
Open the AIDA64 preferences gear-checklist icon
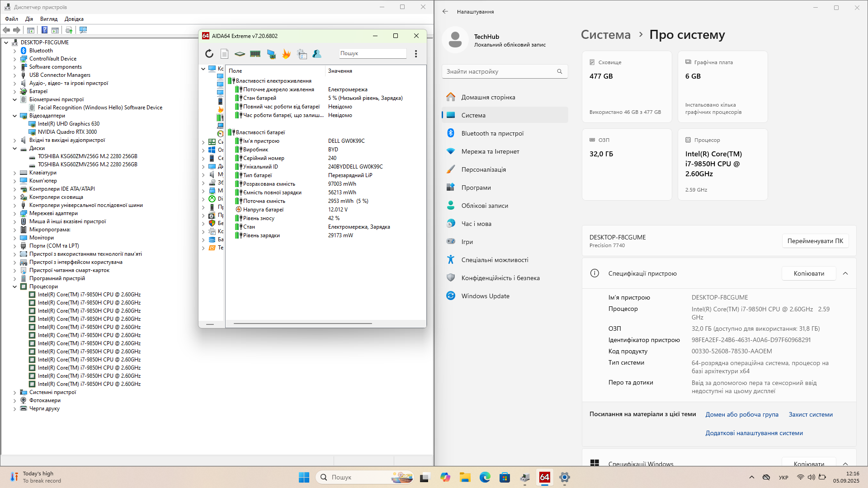302,54
